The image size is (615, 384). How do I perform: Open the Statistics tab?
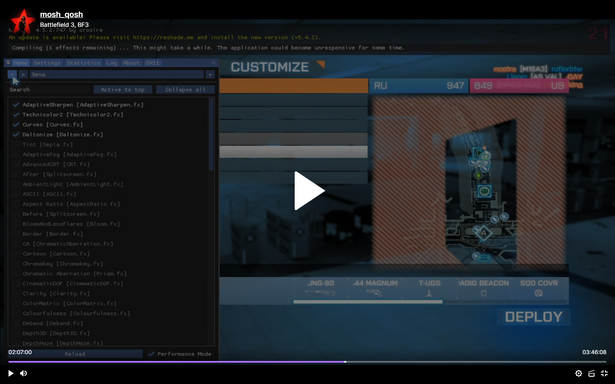[x=83, y=63]
